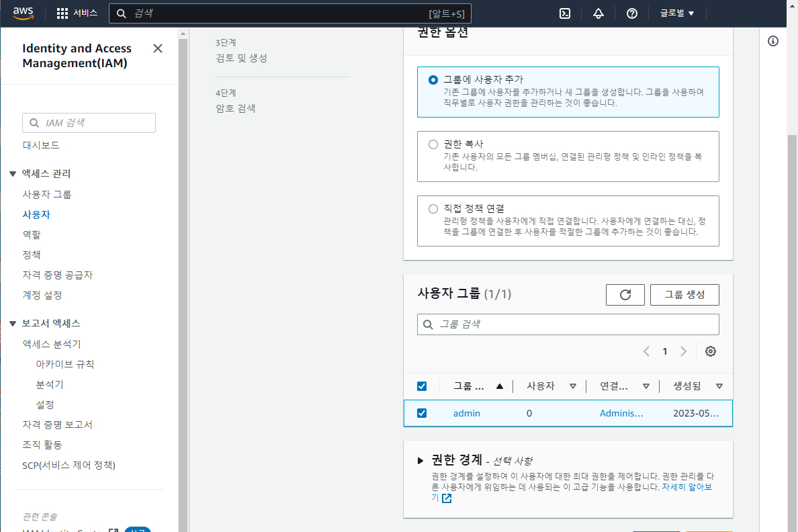Viewport: 798px width, 532px height.
Task: Focus the 그룹 검색 field
Action: click(568, 325)
